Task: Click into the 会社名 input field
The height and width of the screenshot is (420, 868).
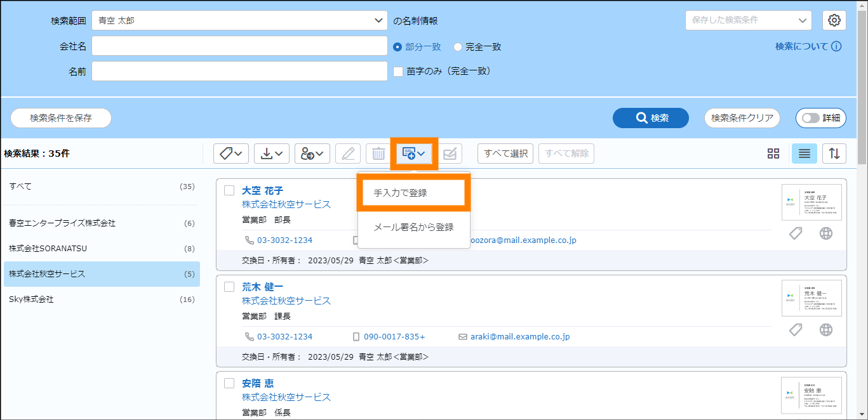Action: click(x=239, y=46)
